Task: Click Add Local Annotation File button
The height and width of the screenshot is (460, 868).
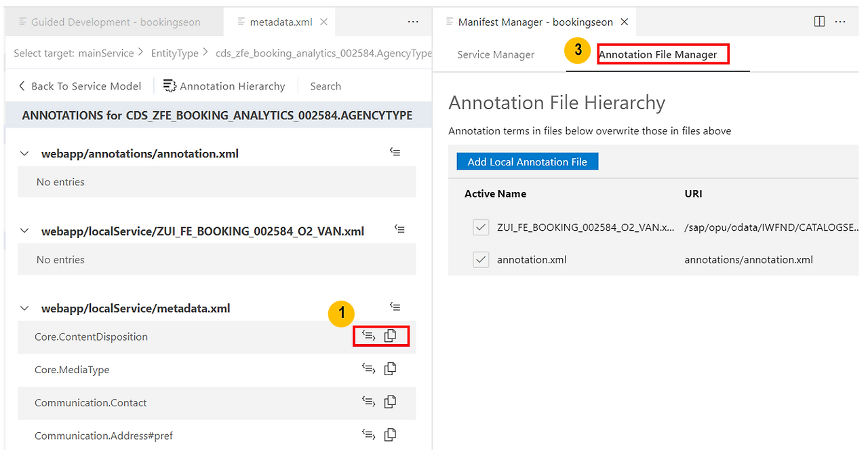Action: 527,161
